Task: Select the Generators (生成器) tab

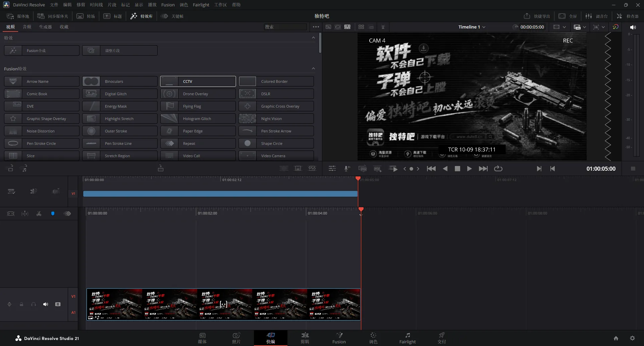Action: click(x=45, y=27)
